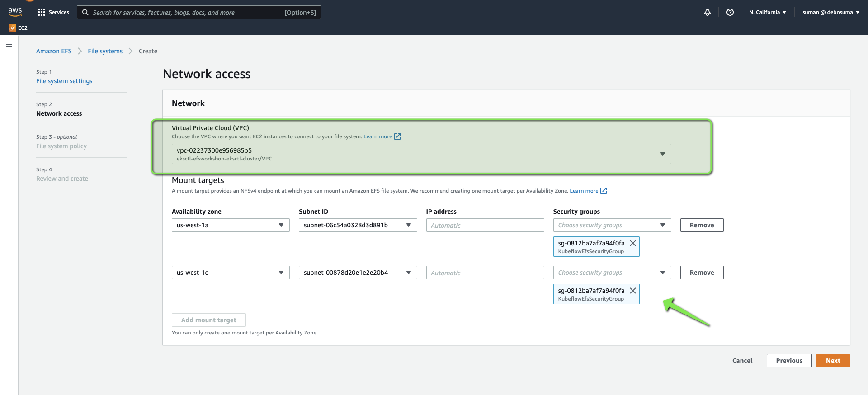
Task: Click the Add mount target button
Action: (209, 320)
